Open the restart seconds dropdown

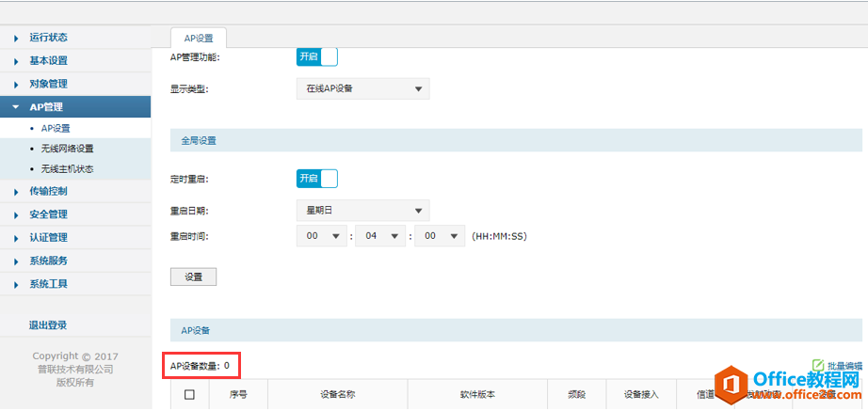point(440,236)
